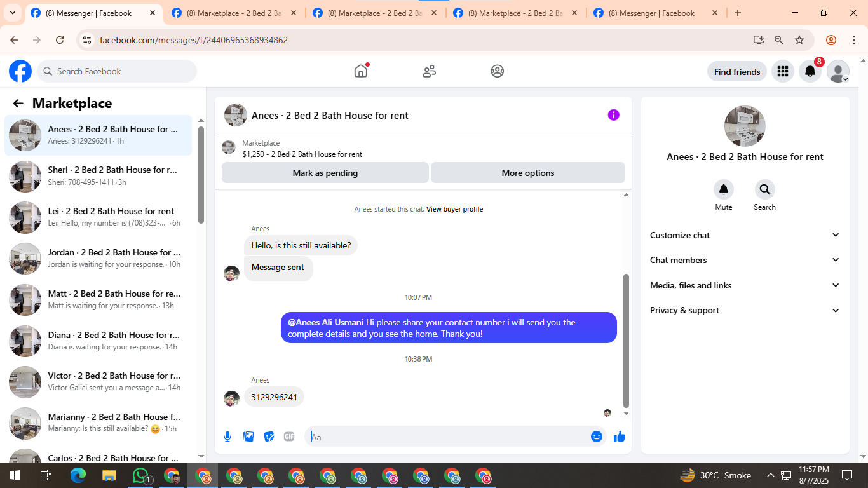Switch to second tab Marketplace - 2 Bed
The width and height of the screenshot is (868, 488).
point(234,13)
